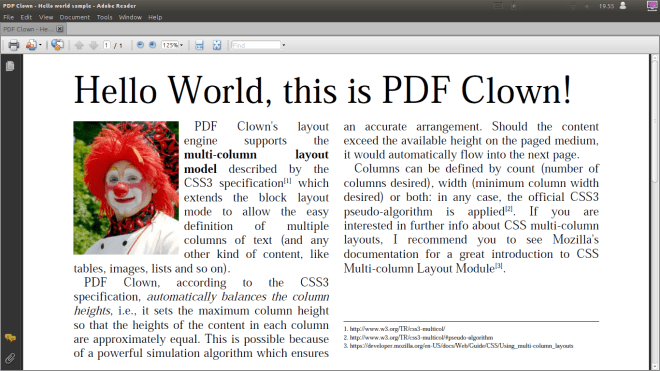This screenshot has width=660, height=371.
Task: Click the fit width scrolling icon
Action: point(199,45)
